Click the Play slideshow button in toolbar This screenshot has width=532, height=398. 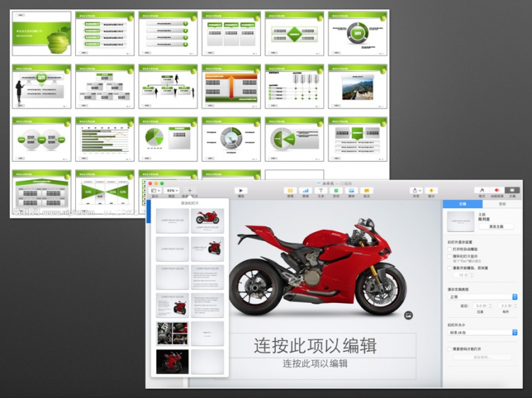pos(241,191)
